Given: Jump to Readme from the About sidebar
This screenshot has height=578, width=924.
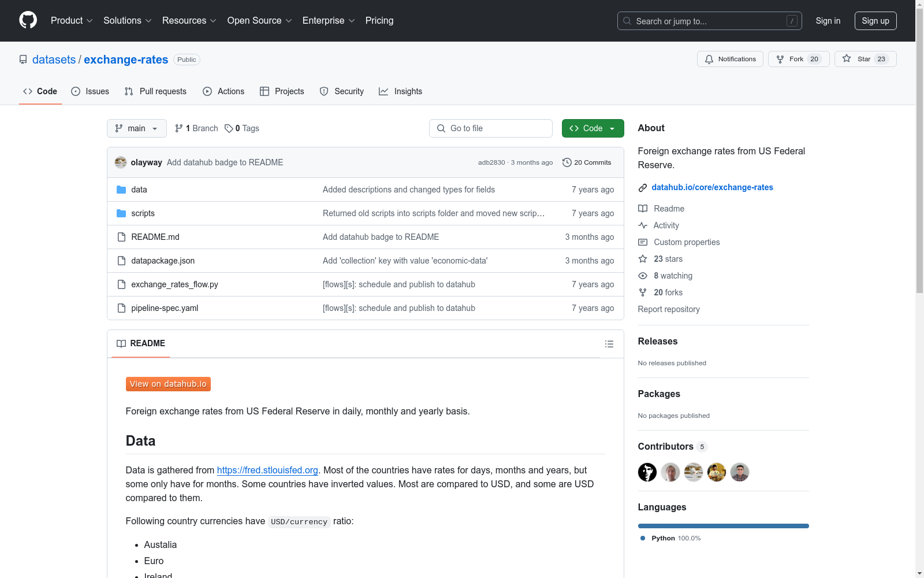Looking at the screenshot, I should (x=661, y=209).
